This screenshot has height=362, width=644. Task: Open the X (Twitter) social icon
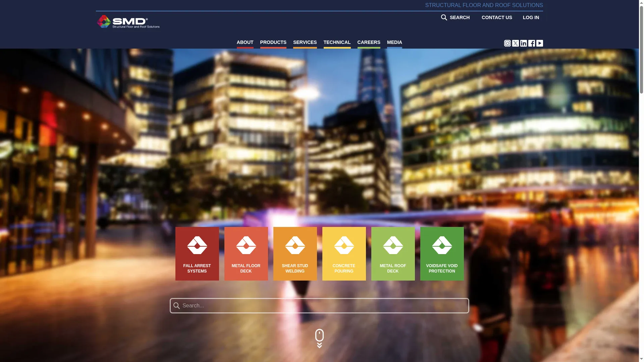[x=515, y=43]
